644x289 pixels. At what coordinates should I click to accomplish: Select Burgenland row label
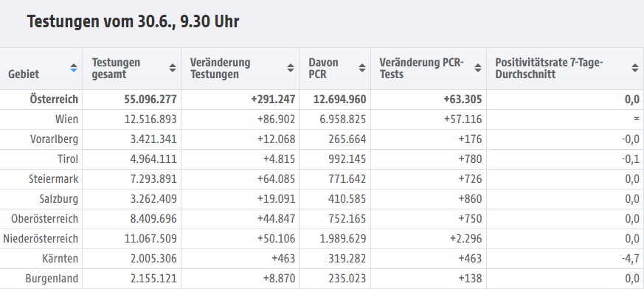click(x=52, y=279)
